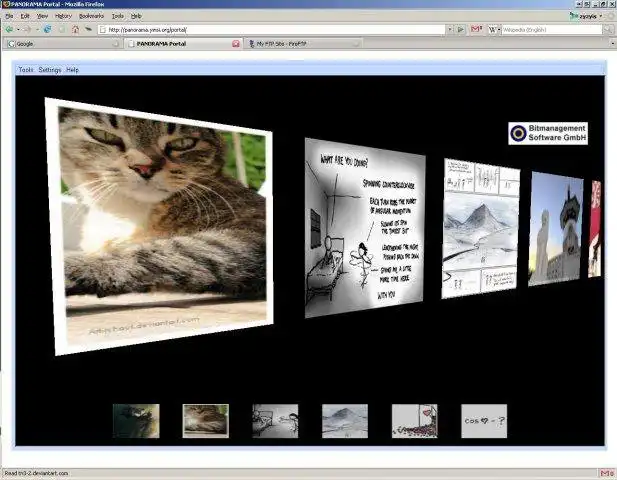Viewport: 617px width, 480px height.
Task: Select the mountain sketch comic panel
Action: click(481, 228)
